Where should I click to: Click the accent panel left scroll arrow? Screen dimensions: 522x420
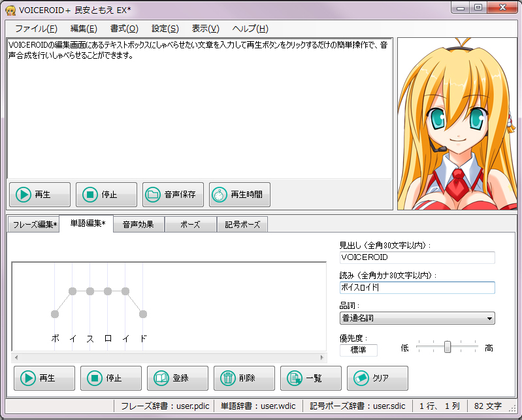(x=16, y=358)
